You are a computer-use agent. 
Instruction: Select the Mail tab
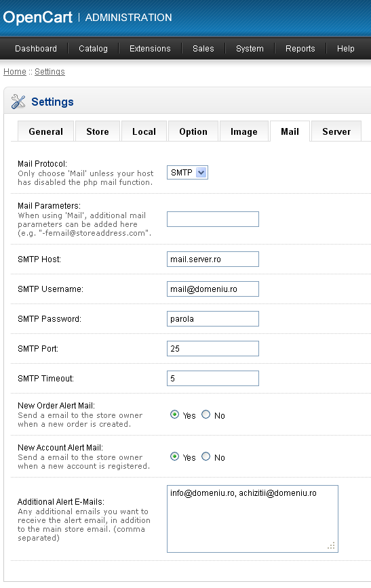click(x=290, y=131)
